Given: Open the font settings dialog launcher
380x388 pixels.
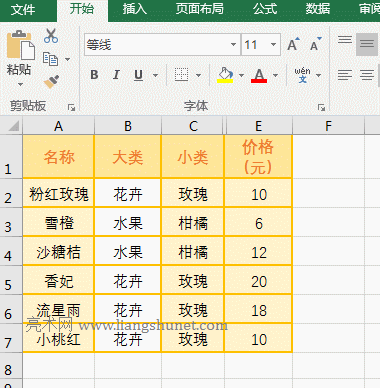Looking at the screenshot, I should click(321, 107).
